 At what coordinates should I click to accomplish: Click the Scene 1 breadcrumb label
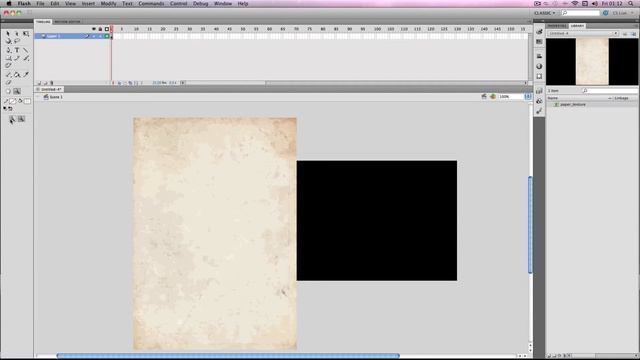click(x=56, y=97)
